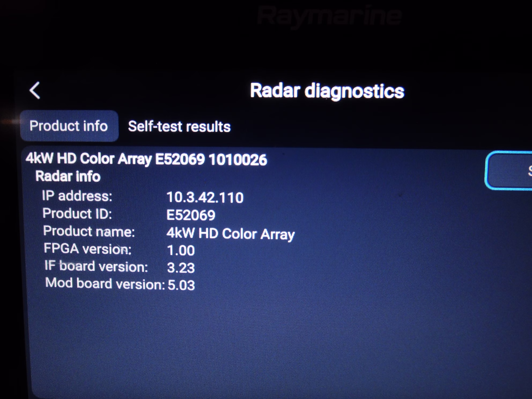Screen dimensions: 532x399
Task: Go back using the left arrow icon
Action: [35, 91]
